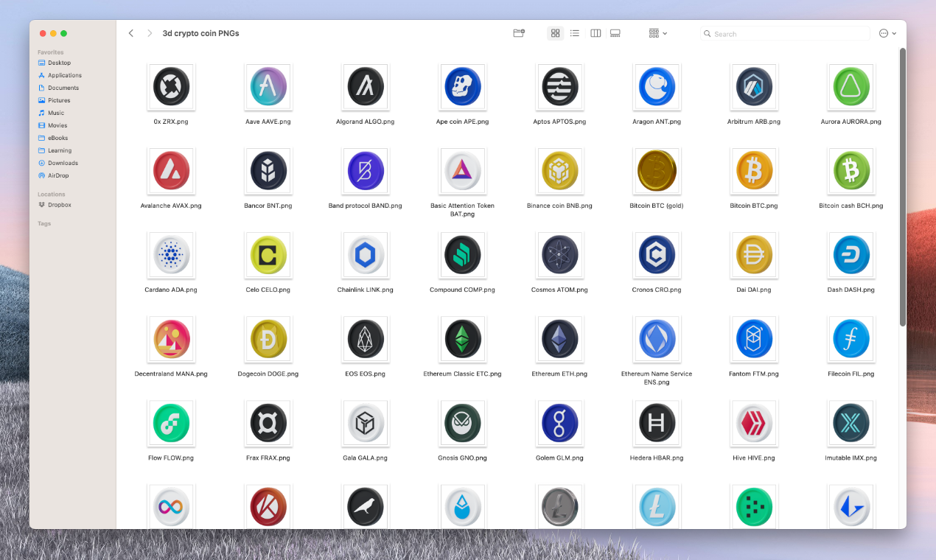Click the Ethereum Classic ETC.png thumbnail

[x=463, y=339]
